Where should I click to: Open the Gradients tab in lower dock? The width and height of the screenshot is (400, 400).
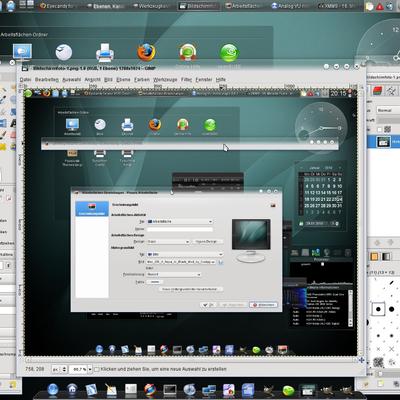[x=386, y=256]
